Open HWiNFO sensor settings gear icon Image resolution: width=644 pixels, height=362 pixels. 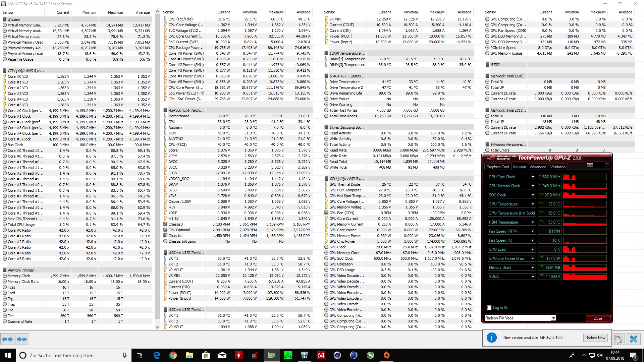pos(618,339)
